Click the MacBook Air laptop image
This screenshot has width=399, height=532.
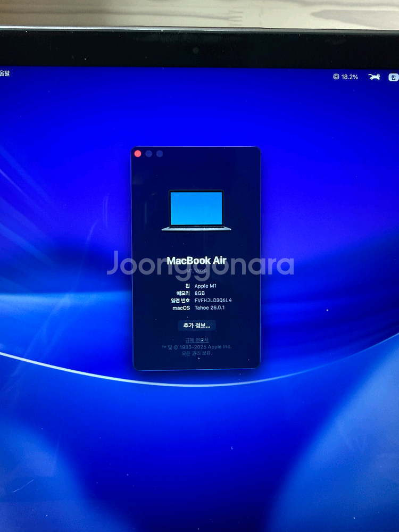196,210
